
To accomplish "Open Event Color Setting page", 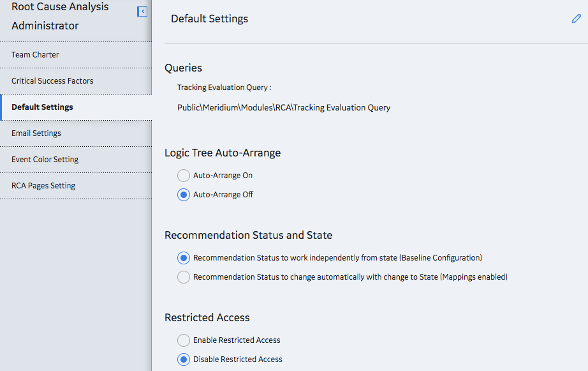I will 76,160.
